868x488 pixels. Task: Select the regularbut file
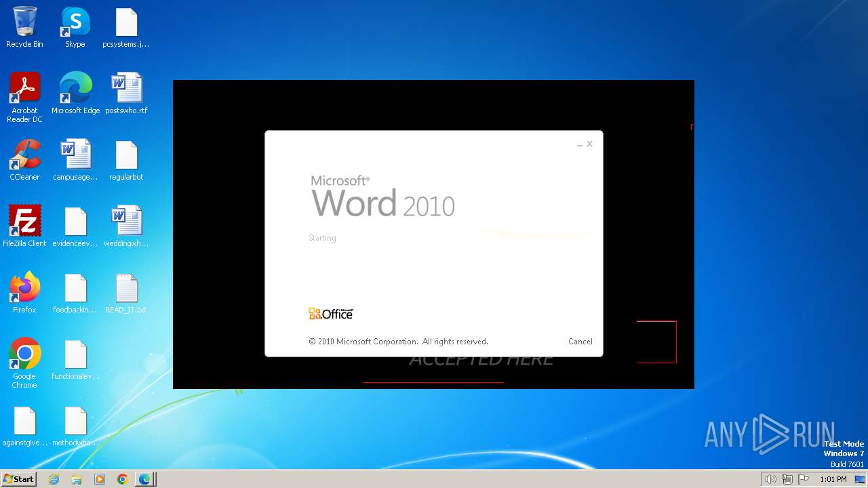point(126,161)
